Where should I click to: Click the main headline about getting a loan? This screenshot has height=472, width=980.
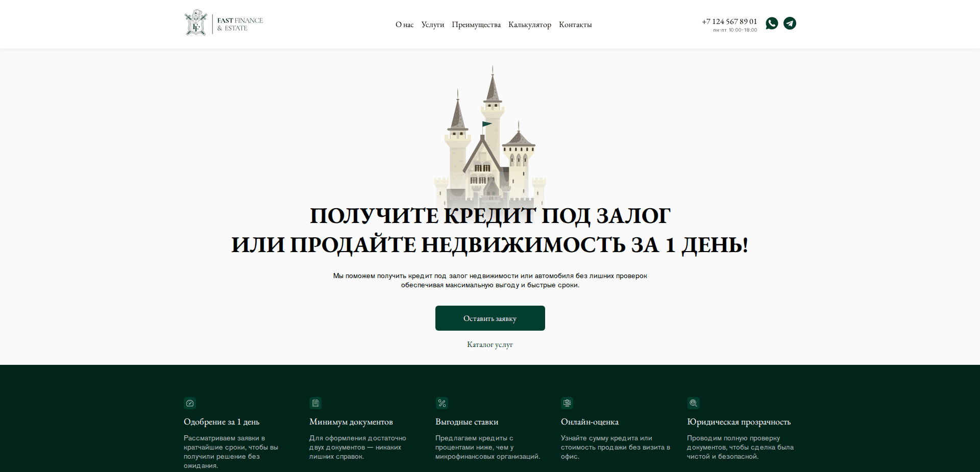tap(490, 230)
